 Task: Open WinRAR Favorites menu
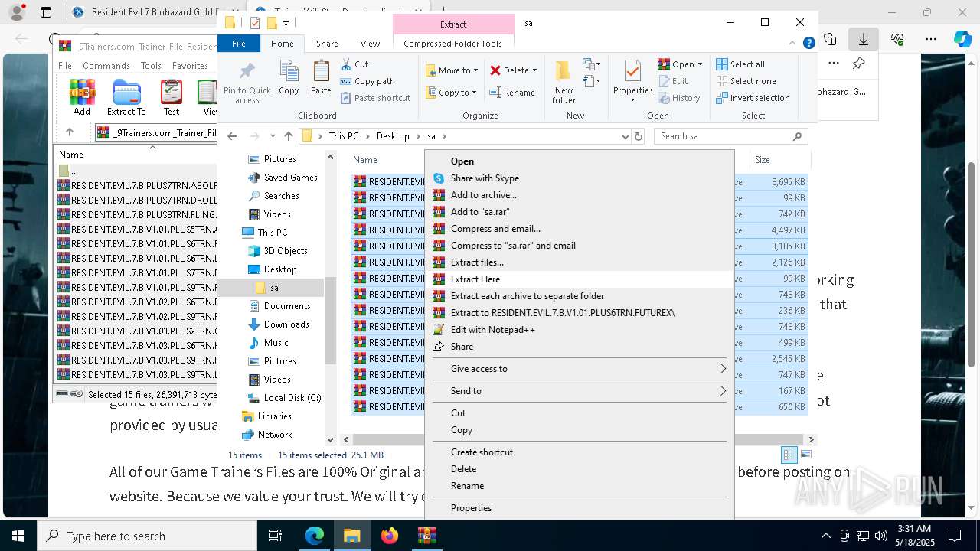[x=190, y=66]
